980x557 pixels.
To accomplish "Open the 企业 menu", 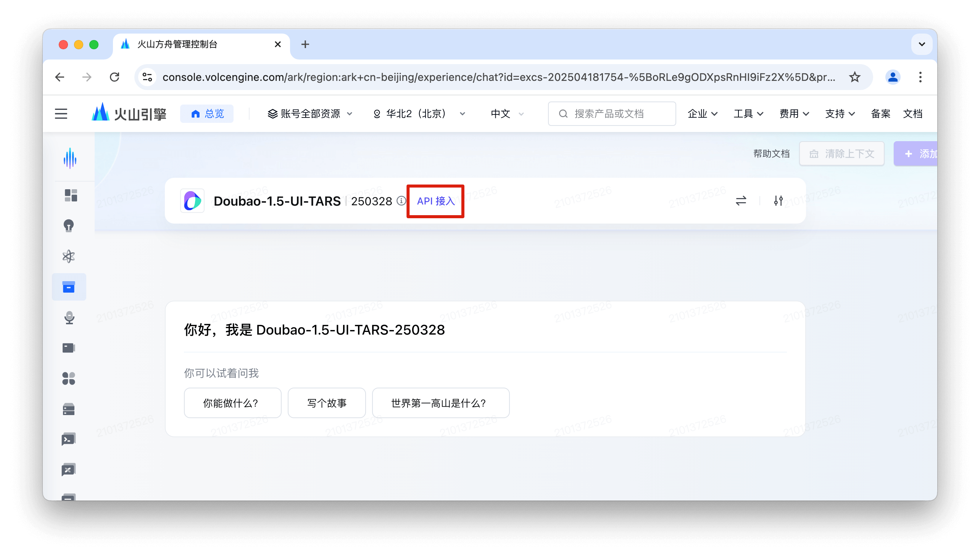I will (x=702, y=114).
